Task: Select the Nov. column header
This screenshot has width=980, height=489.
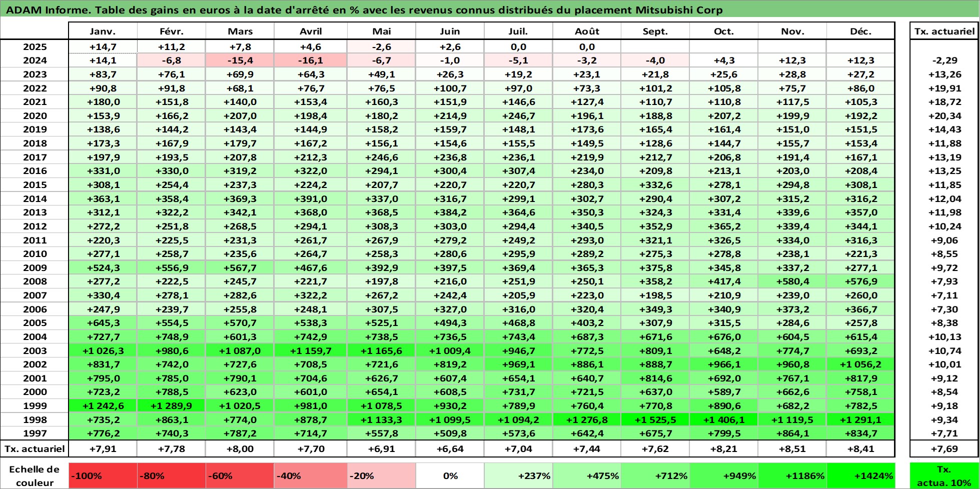Action: pos(792,31)
